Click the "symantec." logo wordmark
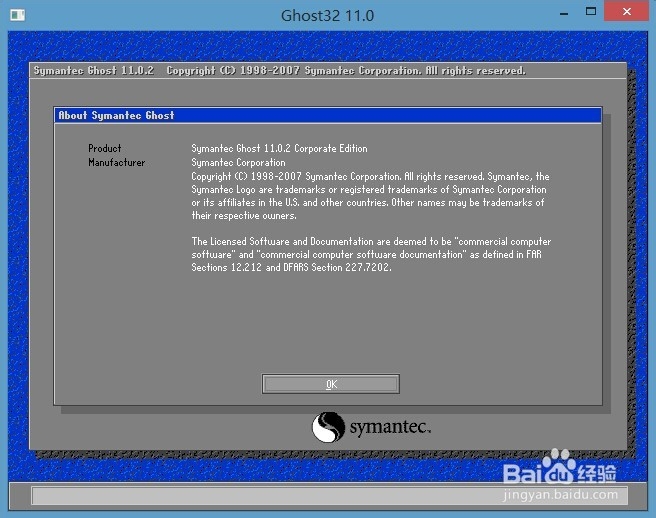Image resolution: width=656 pixels, height=518 pixels. pos(390,428)
